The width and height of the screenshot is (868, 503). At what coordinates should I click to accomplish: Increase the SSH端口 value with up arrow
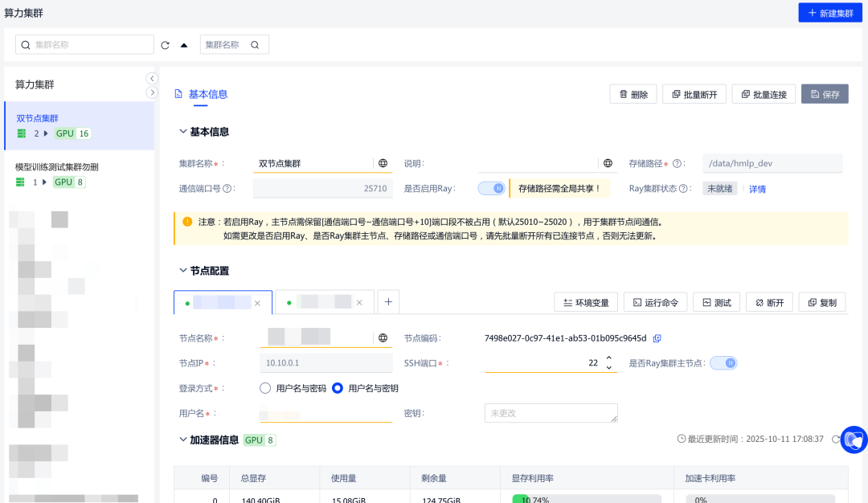click(x=608, y=358)
